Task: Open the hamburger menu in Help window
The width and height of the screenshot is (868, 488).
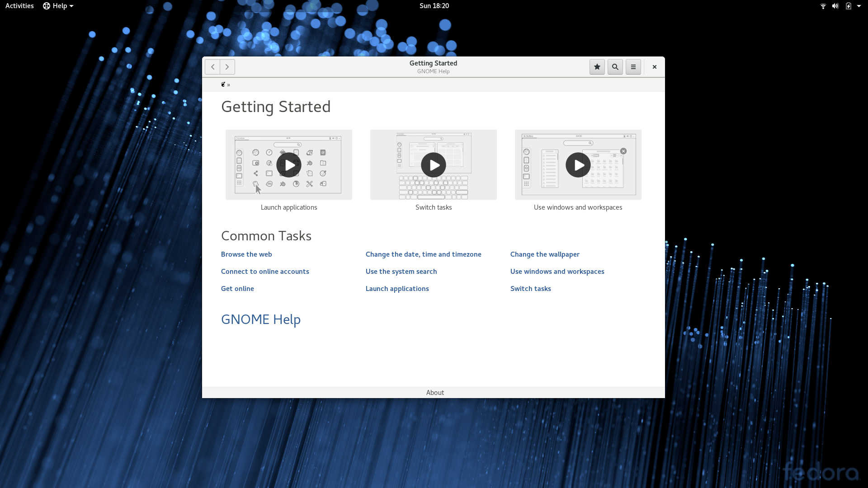Action: [x=633, y=67]
